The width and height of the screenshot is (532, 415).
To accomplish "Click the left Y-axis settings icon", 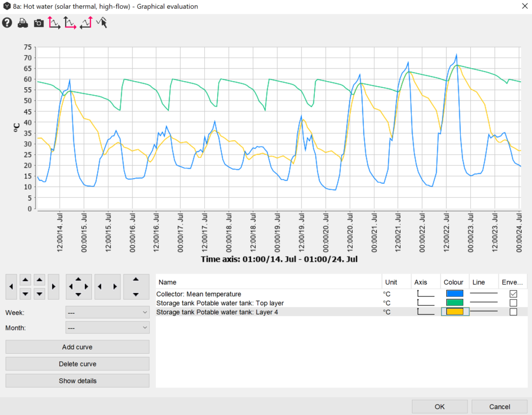I will point(55,23).
